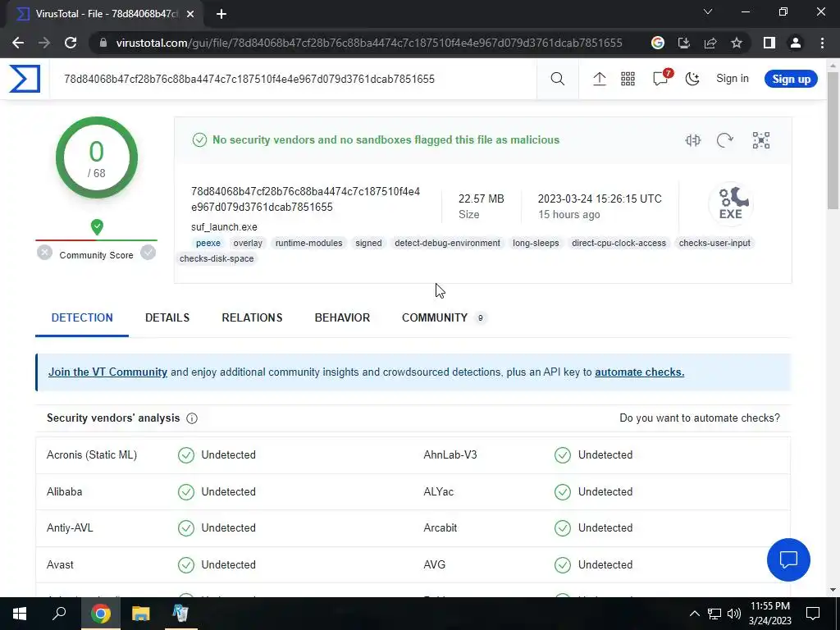
Task: Expand the system tray hidden icons chevron
Action: (x=694, y=614)
